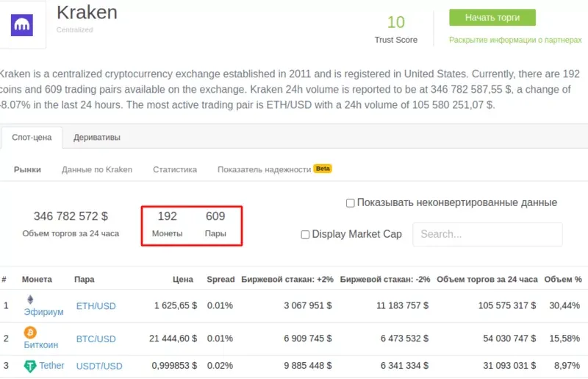
Task: Click the # column header
Action: 4,280
